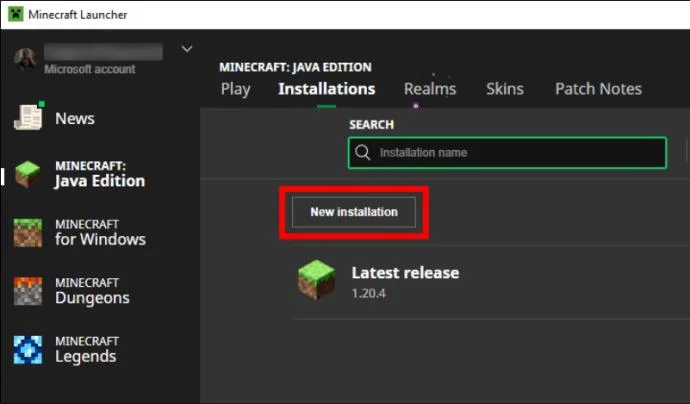
Task: Open the News newspaper icon
Action: [x=29, y=116]
